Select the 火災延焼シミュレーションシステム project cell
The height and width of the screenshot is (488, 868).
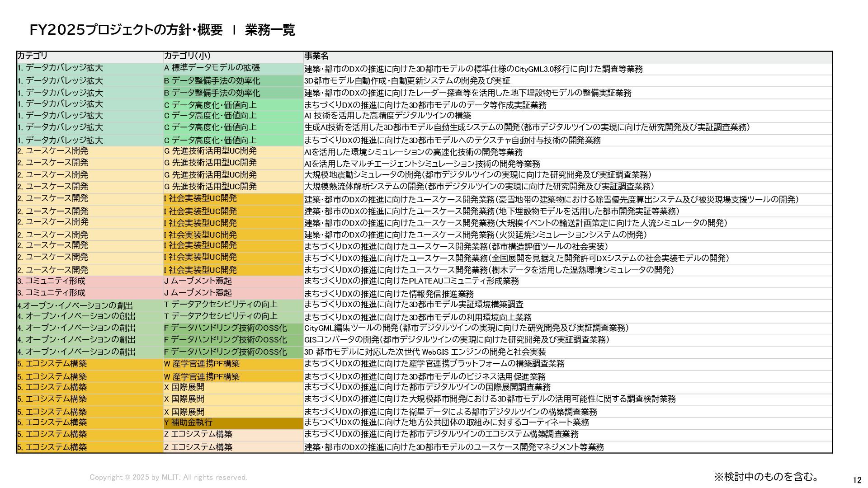(x=475, y=235)
